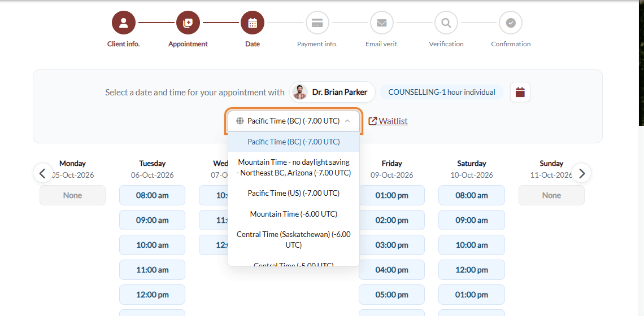Click Monday's None slot

coord(73,195)
